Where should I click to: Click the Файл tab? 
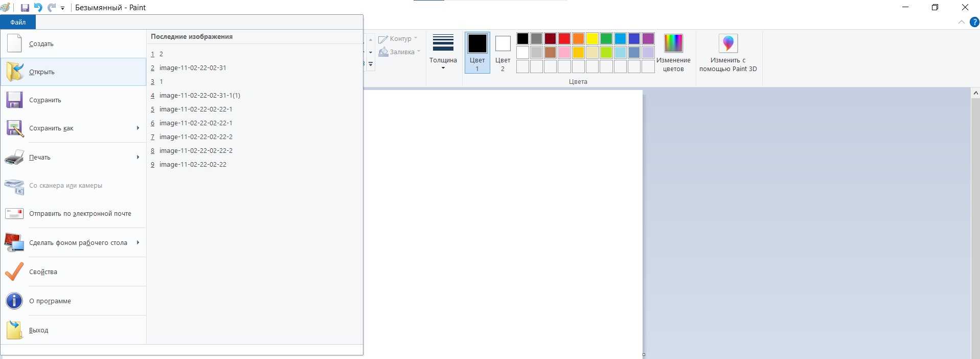tap(18, 22)
